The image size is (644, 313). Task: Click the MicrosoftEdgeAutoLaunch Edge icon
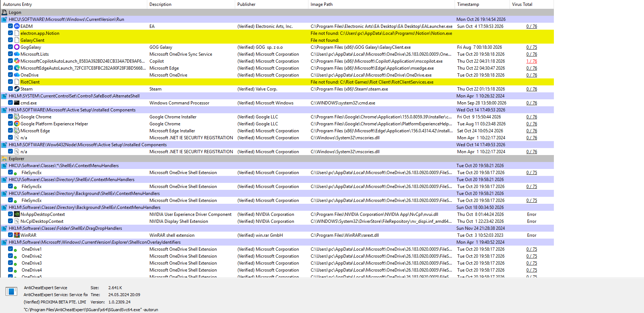click(16, 68)
